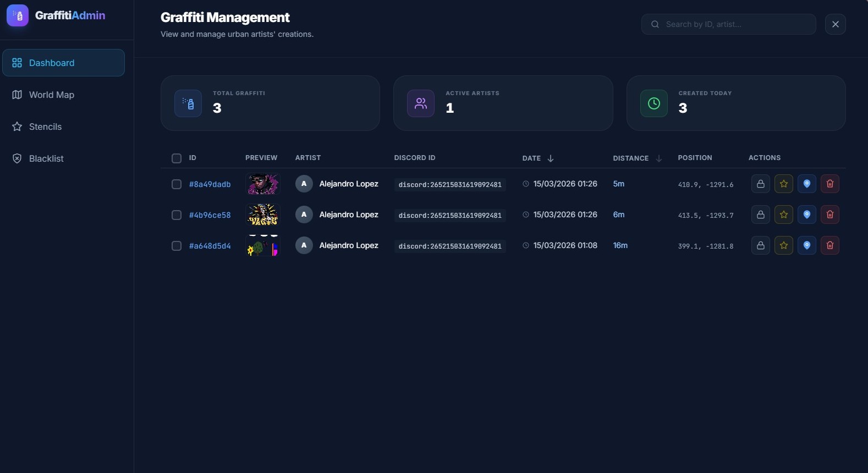Star the graffiti #4b96ce58 row
The width and height of the screenshot is (868, 473).
pos(783,215)
